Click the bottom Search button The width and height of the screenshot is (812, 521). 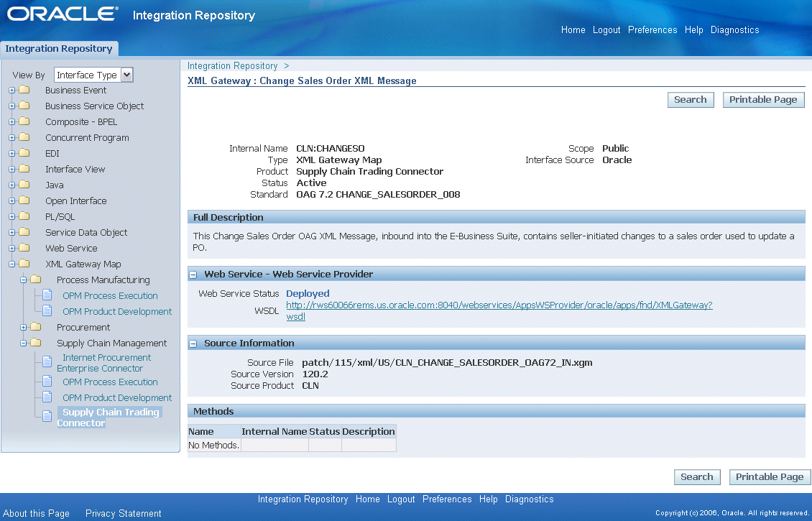coord(697,477)
